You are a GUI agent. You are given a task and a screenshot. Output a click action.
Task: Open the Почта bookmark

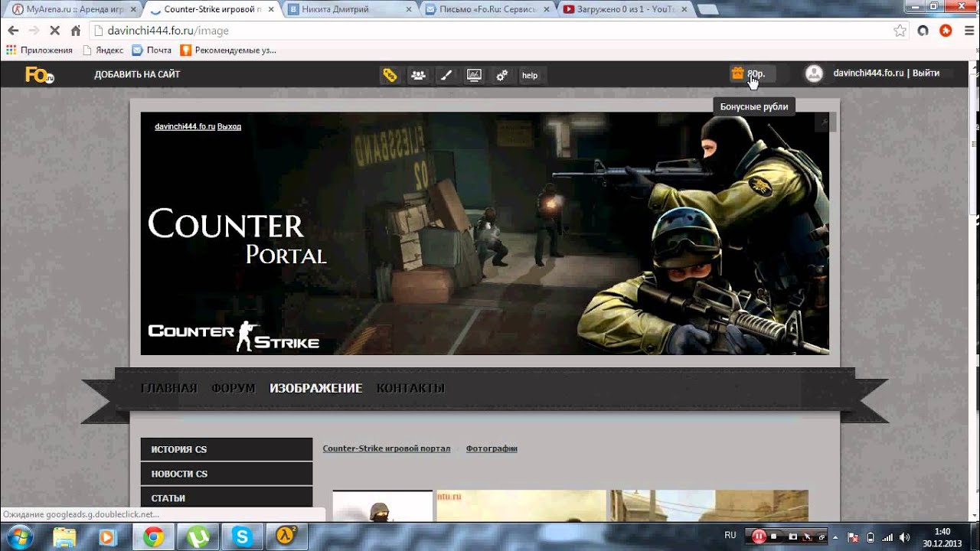(152, 50)
